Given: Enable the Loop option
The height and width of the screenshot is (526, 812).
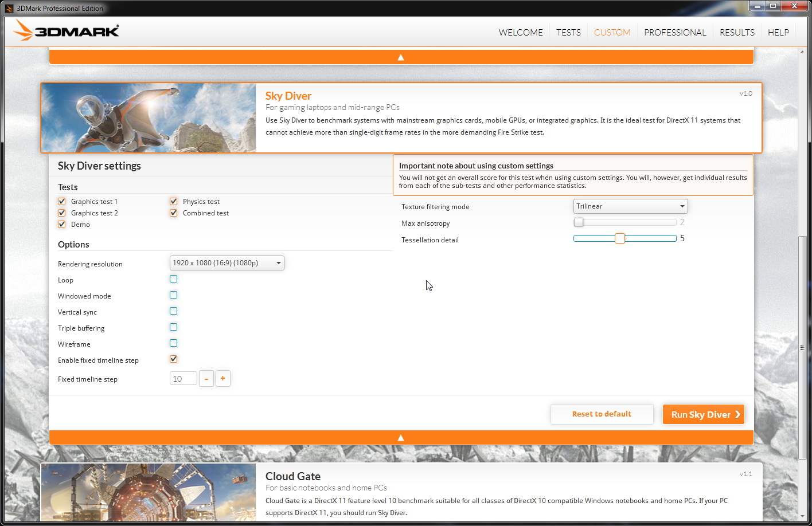Looking at the screenshot, I should tap(174, 279).
